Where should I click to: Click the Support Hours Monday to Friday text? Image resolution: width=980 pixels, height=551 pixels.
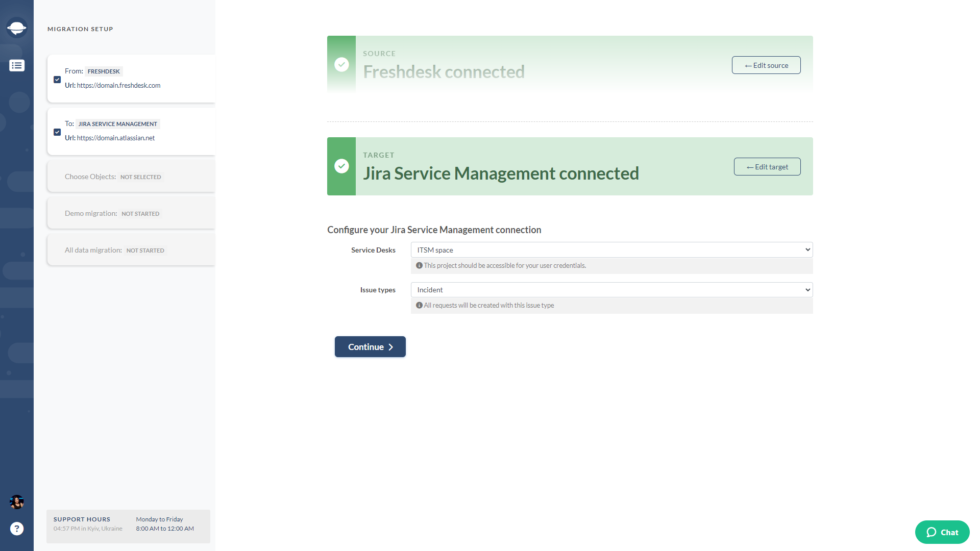pyautogui.click(x=159, y=519)
